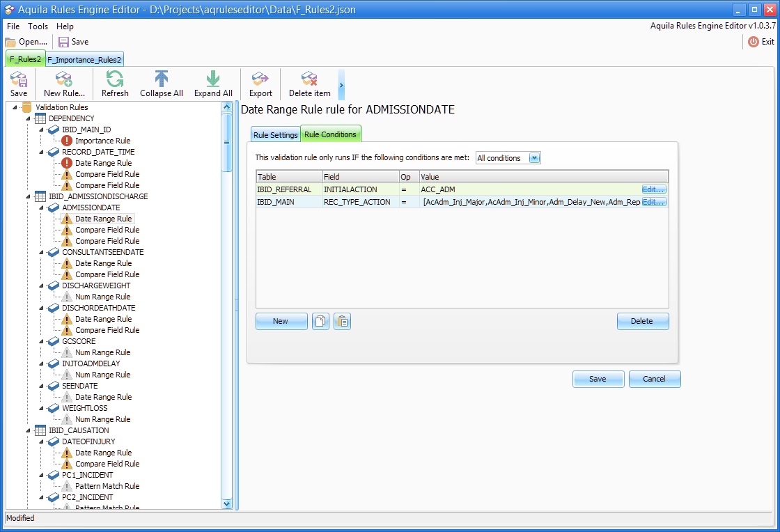The width and height of the screenshot is (780, 532).
Task: Switch to the Rule Settings tab
Action: tap(275, 134)
